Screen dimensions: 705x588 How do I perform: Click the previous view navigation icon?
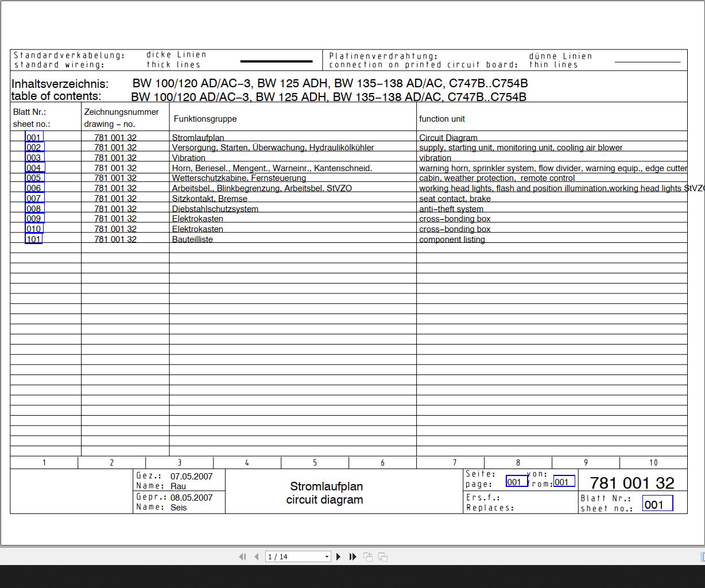click(x=368, y=556)
